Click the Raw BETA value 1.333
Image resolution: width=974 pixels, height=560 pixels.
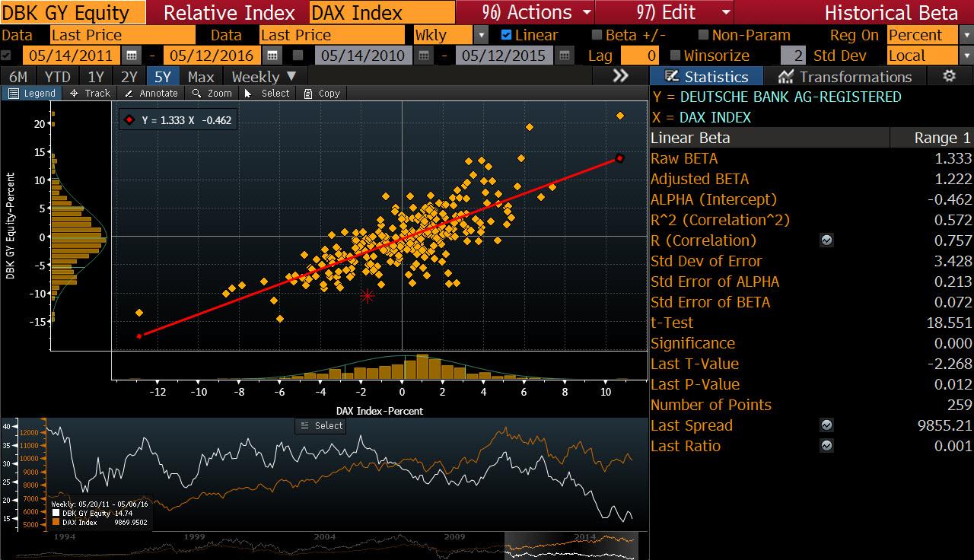point(953,158)
